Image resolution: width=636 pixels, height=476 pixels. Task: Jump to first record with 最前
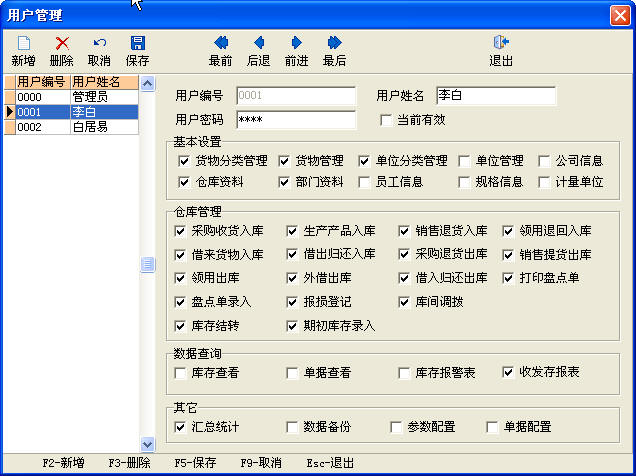point(221,43)
